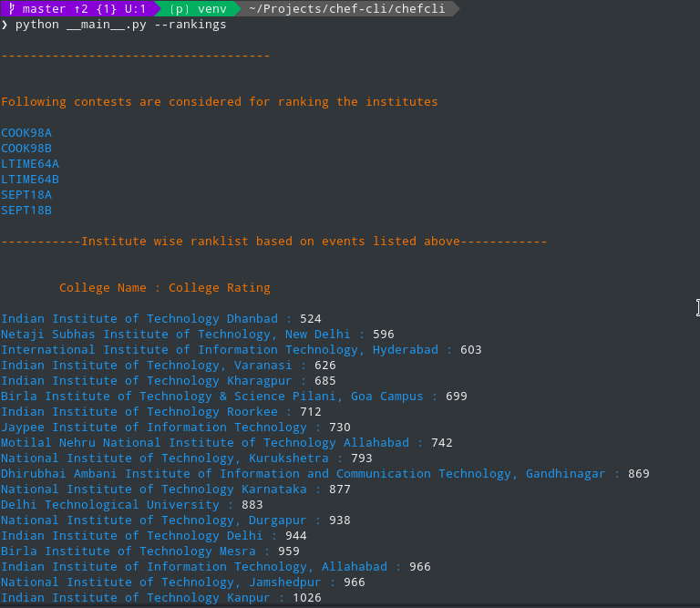The height and width of the screenshot is (608, 700).
Task: Select contest code SEPT18B
Action: tap(26, 211)
